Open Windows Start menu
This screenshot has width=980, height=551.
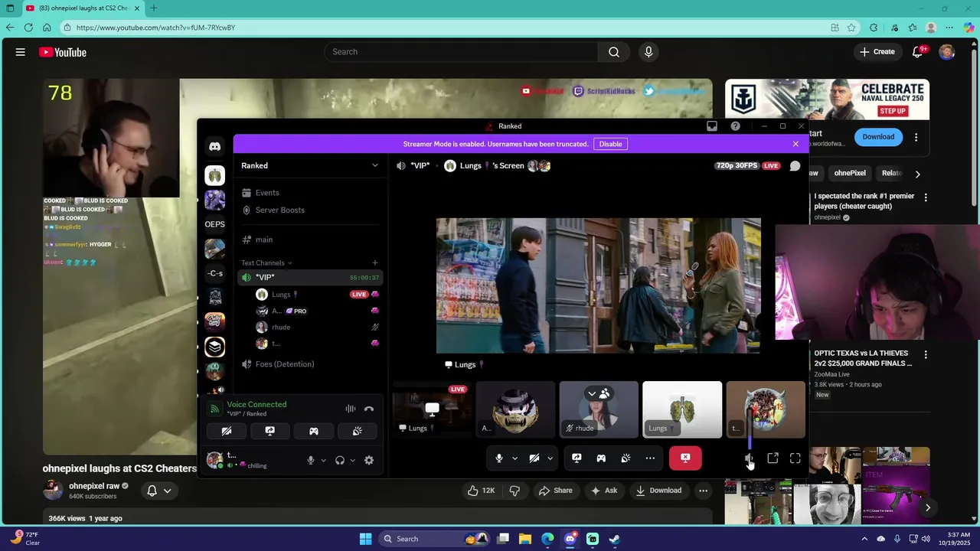(x=365, y=539)
